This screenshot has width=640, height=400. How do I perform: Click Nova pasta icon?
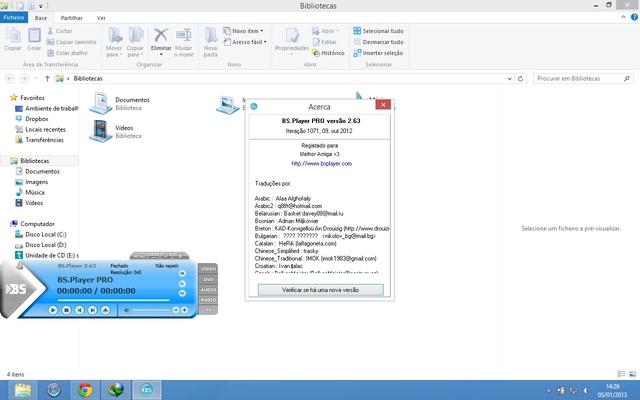tap(211, 36)
